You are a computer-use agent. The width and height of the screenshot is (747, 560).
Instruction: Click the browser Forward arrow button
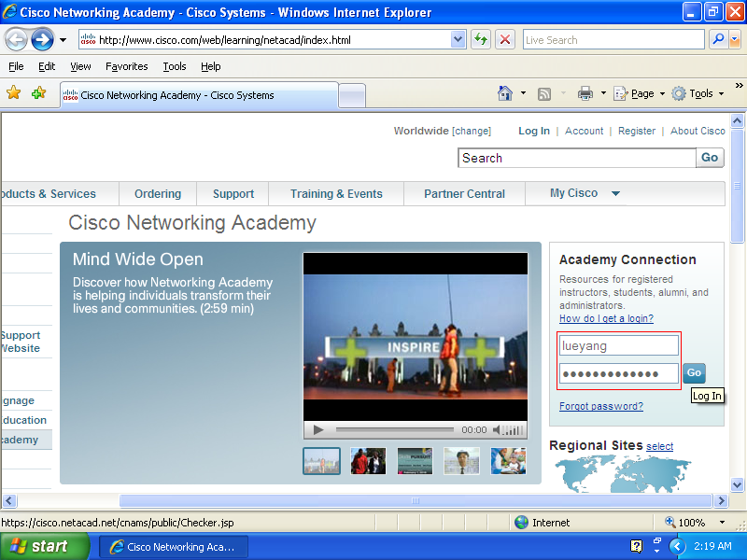42,39
